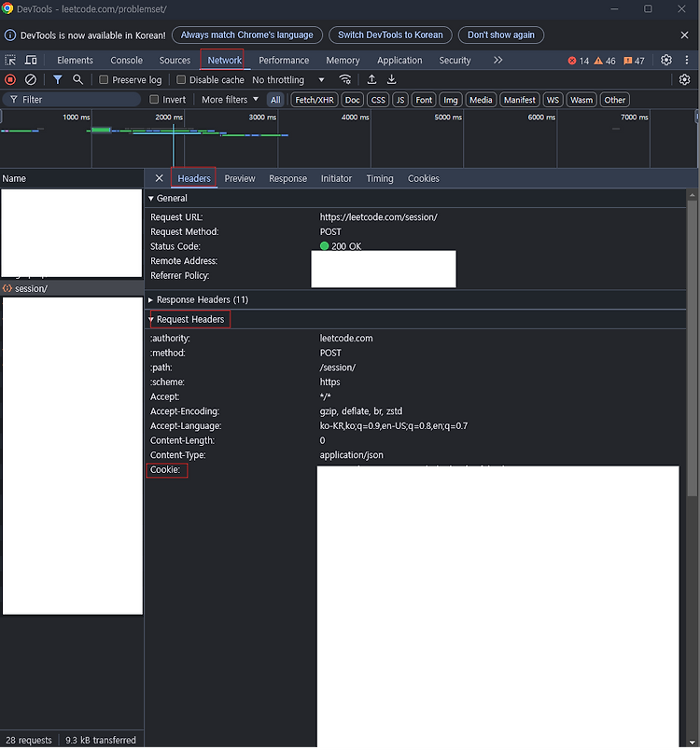Filter requests by Fetch/XHR
Screen dimensions: 700x750
click(315, 100)
